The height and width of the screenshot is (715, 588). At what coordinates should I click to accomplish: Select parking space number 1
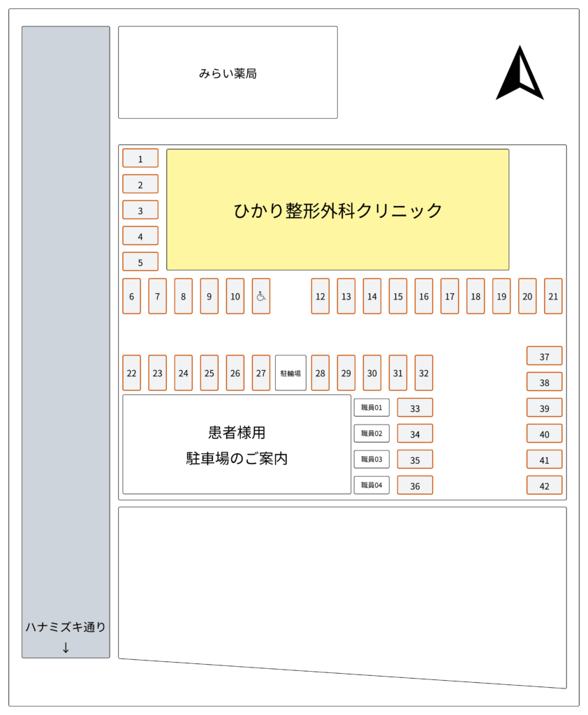[x=140, y=159]
